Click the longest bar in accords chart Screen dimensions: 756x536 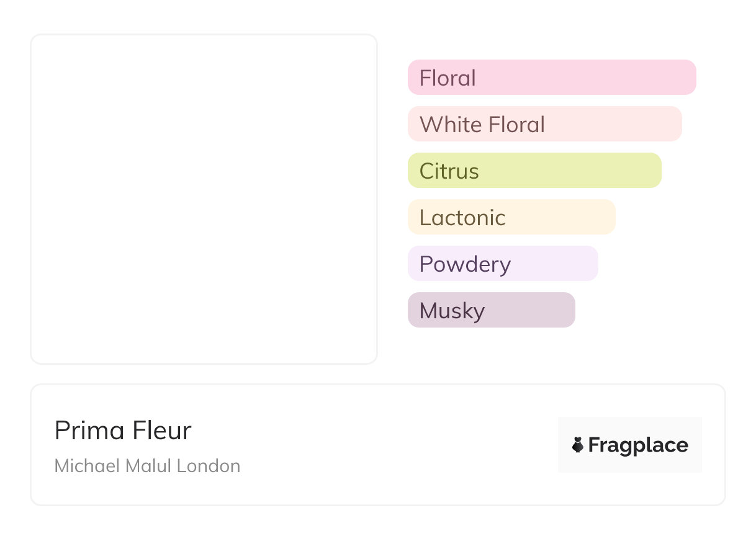coord(652,78)
